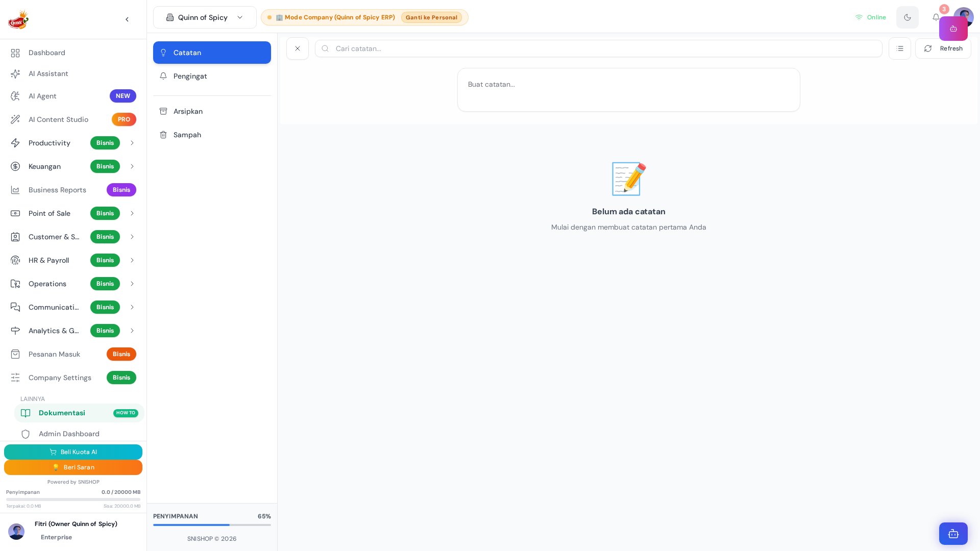Select the Catatan tab
Image resolution: width=980 pixels, height=551 pixels.
tap(212, 53)
